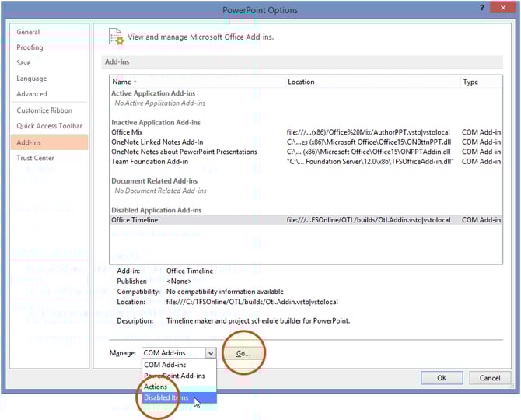Open the Save options category
521x420 pixels.
24,63
